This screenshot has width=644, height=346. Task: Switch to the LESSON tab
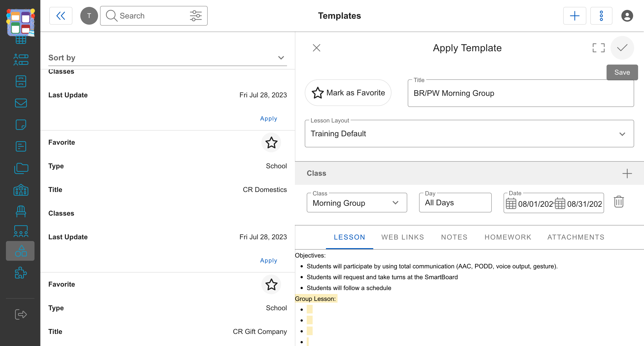click(350, 237)
